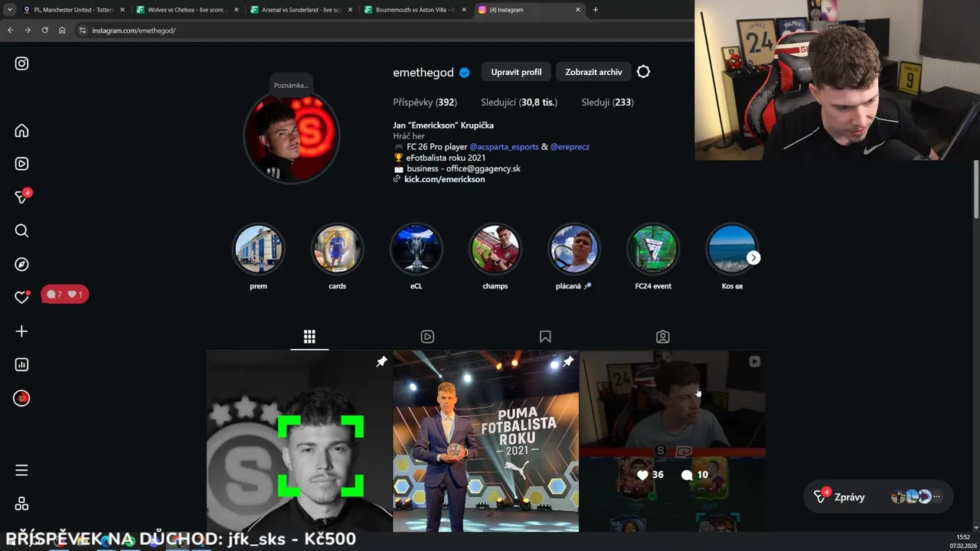Open the More hamburger menu
Screen dimensions: 980x551
(x=21, y=470)
